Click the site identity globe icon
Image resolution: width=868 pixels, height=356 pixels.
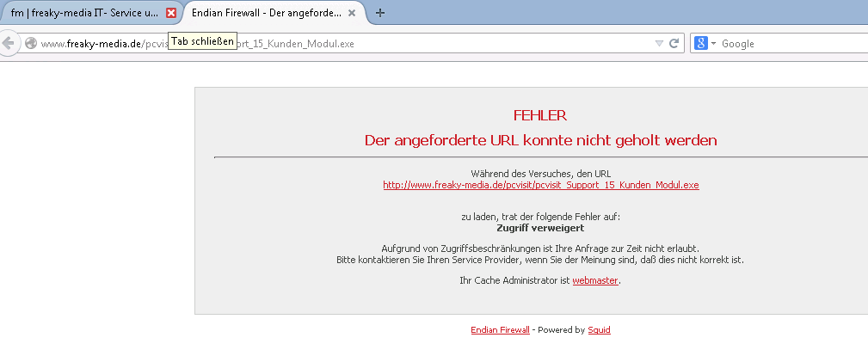tap(31, 43)
